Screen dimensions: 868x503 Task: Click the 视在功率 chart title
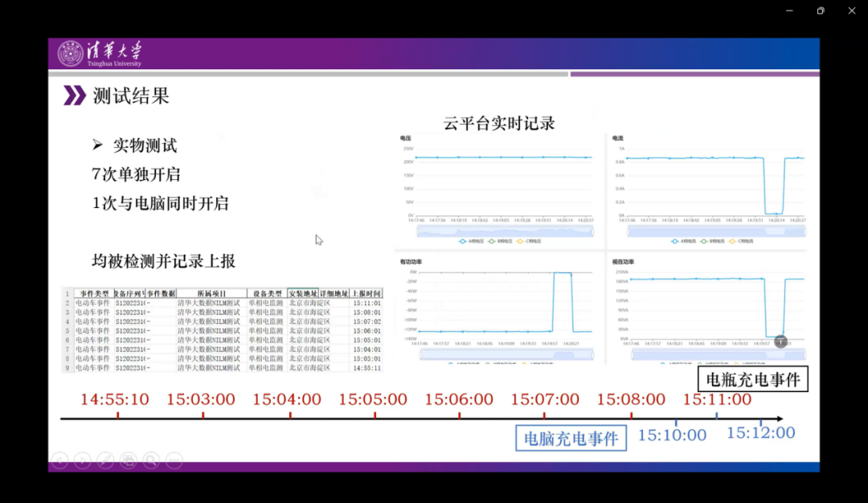624,262
